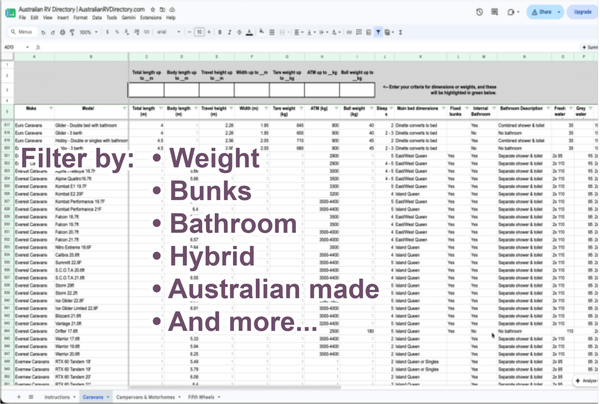600x404 pixels.
Task: Open the Insert menu
Action: [x=63, y=18]
